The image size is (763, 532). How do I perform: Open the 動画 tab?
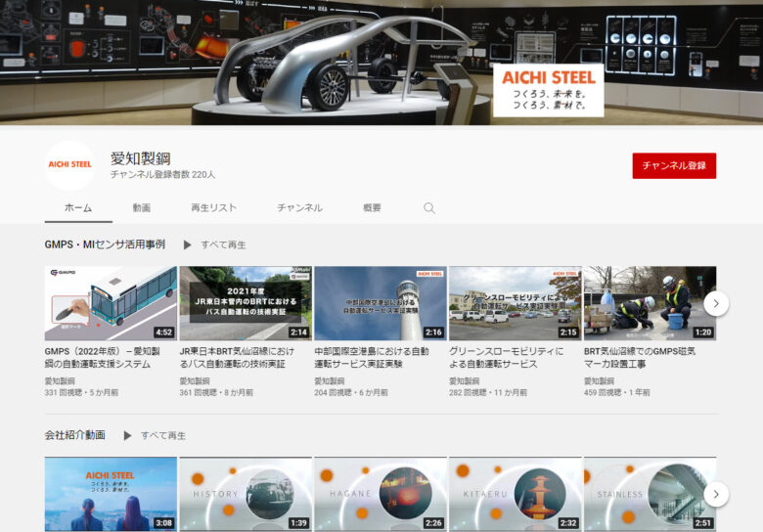click(x=142, y=208)
